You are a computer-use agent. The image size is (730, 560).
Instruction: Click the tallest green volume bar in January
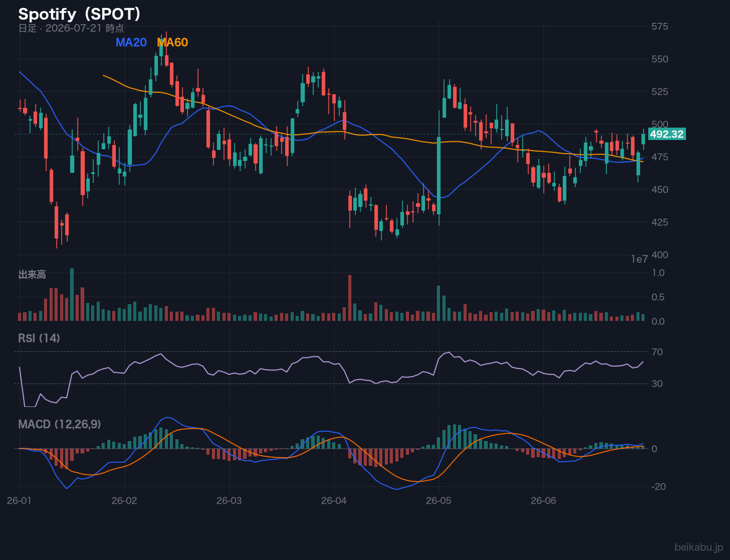click(72, 294)
